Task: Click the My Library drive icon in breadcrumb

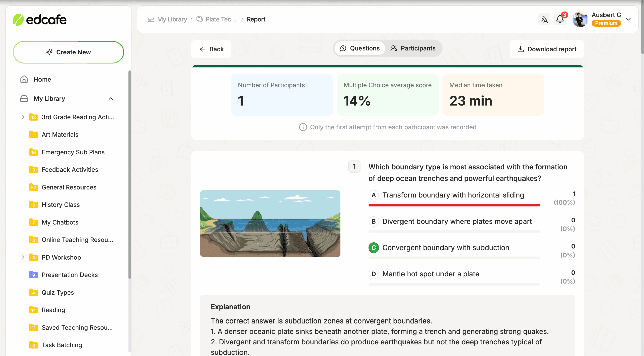Action: [x=151, y=19]
